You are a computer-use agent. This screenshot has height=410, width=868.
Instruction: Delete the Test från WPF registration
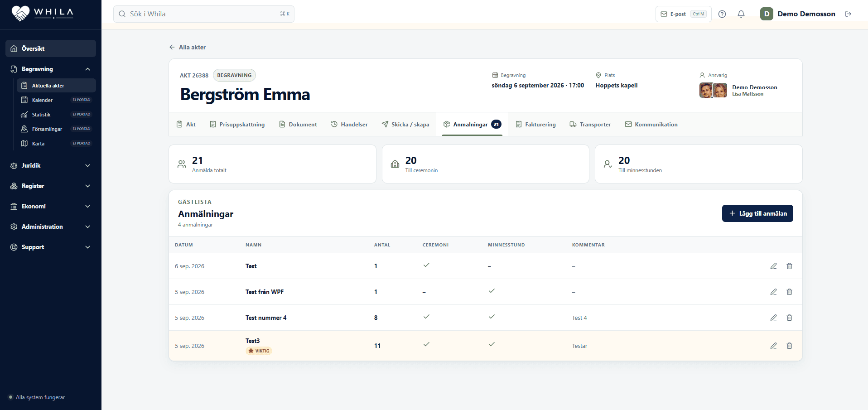click(789, 292)
